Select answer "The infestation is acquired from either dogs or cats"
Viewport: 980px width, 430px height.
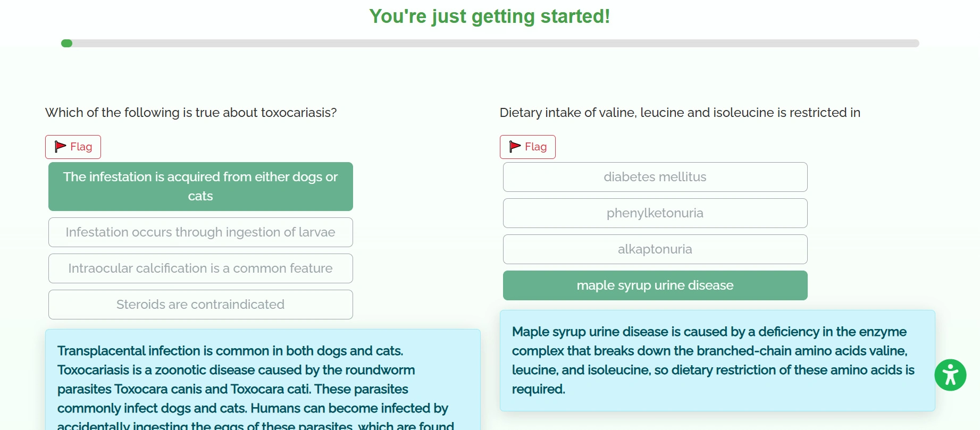click(x=200, y=187)
